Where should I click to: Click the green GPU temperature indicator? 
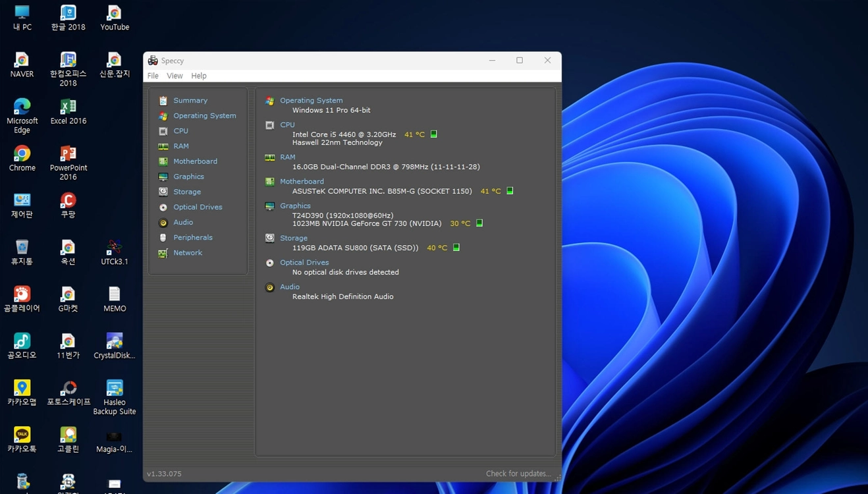(x=479, y=223)
